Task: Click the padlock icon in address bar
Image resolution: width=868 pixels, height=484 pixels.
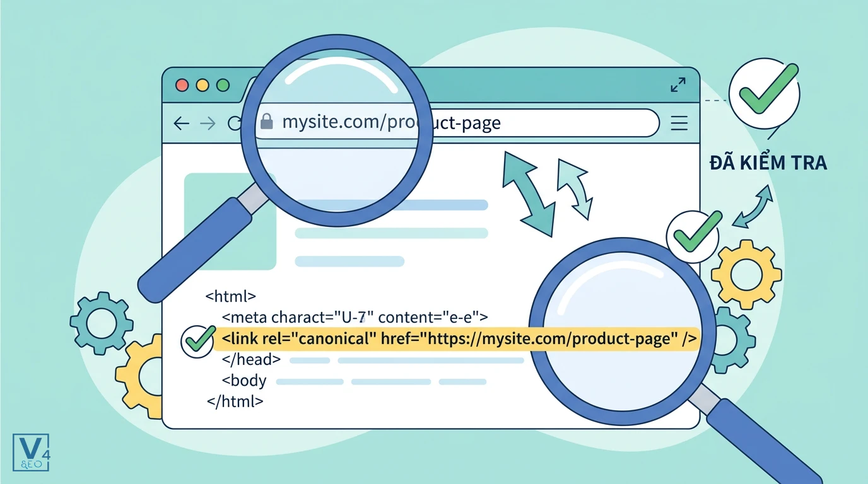Action: click(x=267, y=121)
